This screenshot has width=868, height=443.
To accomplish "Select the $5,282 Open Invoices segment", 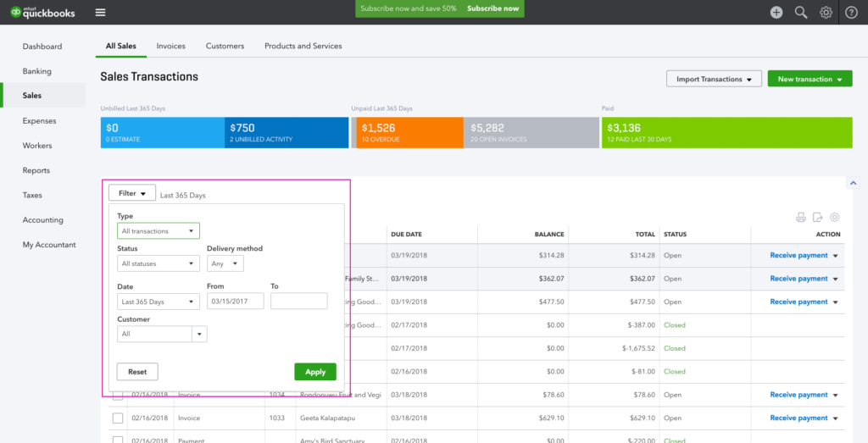I will point(531,133).
